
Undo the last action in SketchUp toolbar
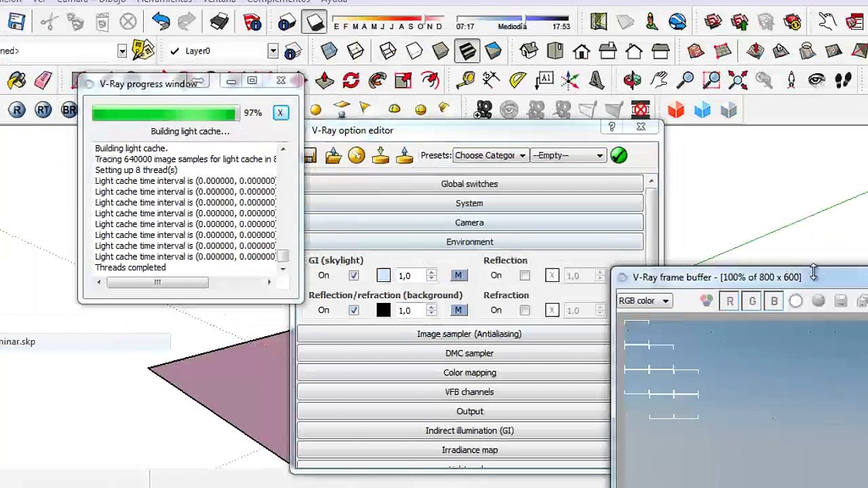161,22
